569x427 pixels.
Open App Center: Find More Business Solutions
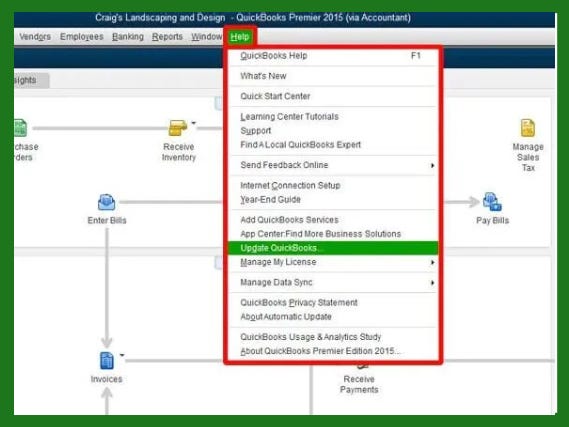(x=333, y=234)
